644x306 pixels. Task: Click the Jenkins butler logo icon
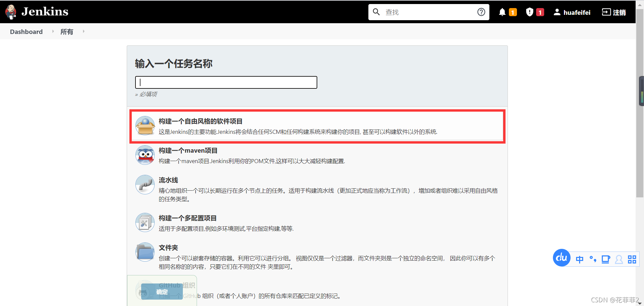point(11,12)
